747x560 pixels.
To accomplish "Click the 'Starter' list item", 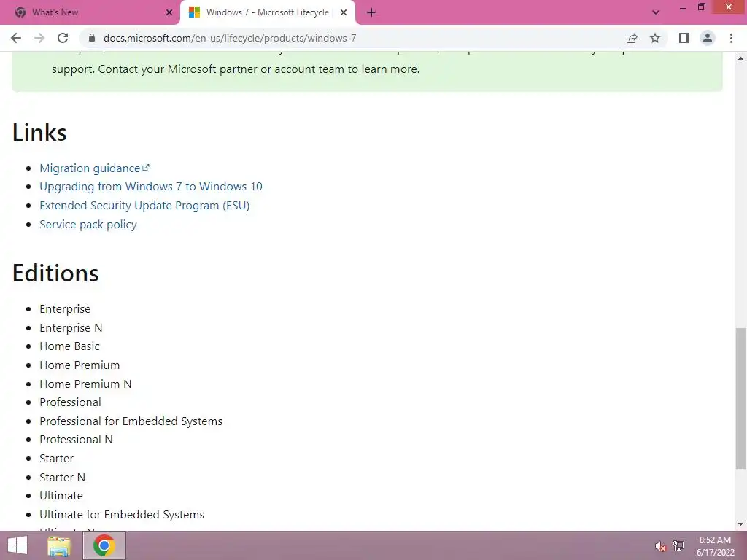I will [x=57, y=459].
